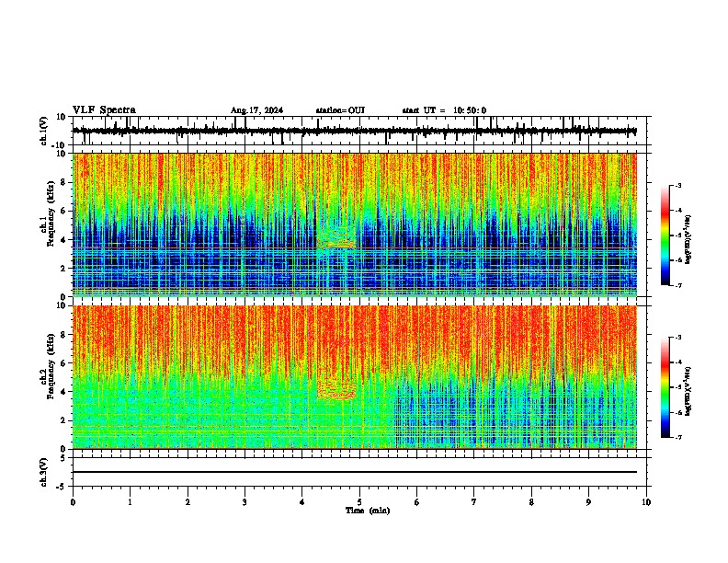Click the "ch.3(V)" axis label
Screen dimensions: 728x563
[44, 472]
